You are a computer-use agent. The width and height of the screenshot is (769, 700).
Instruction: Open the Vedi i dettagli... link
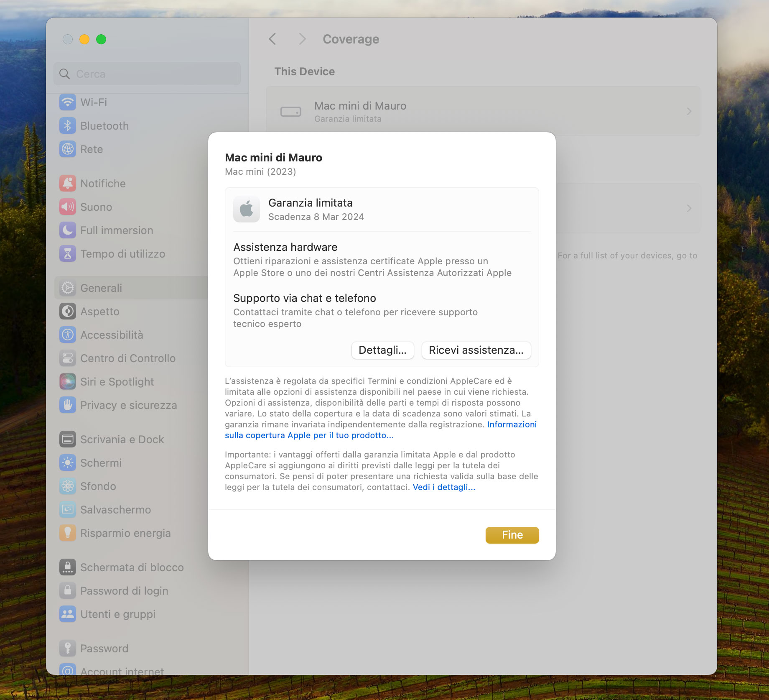click(x=444, y=487)
